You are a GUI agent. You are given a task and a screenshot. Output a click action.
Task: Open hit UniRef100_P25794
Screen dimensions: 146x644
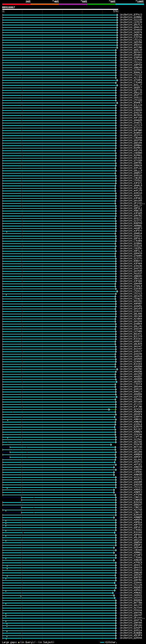coord(131,37)
